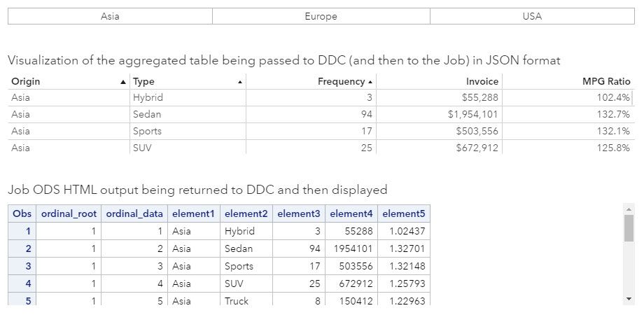Sort by the Invoice column header
The width and height of the screenshot is (644, 315).
point(482,82)
